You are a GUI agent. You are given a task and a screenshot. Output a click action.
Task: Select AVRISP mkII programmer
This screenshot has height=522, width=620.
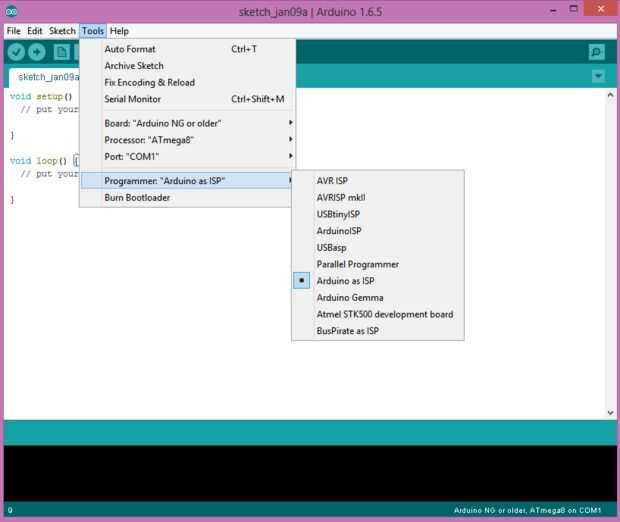pyautogui.click(x=378, y=197)
